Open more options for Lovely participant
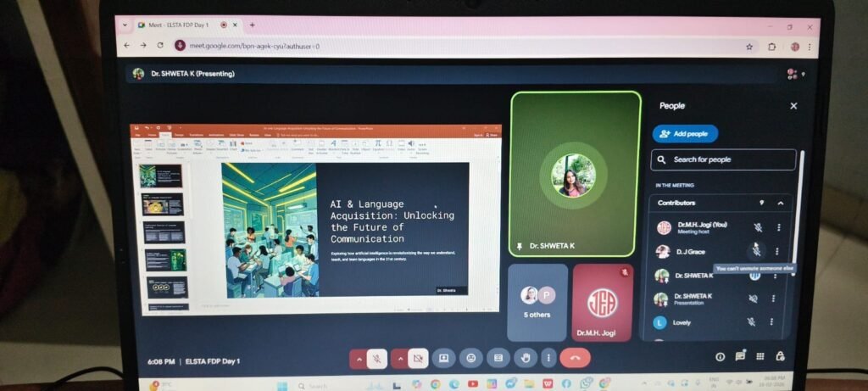 (x=771, y=322)
